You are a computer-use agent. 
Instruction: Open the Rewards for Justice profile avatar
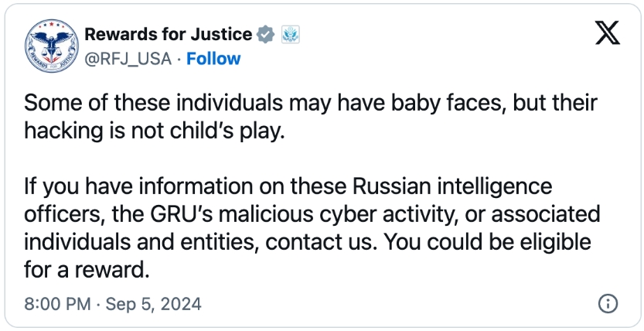(52, 46)
